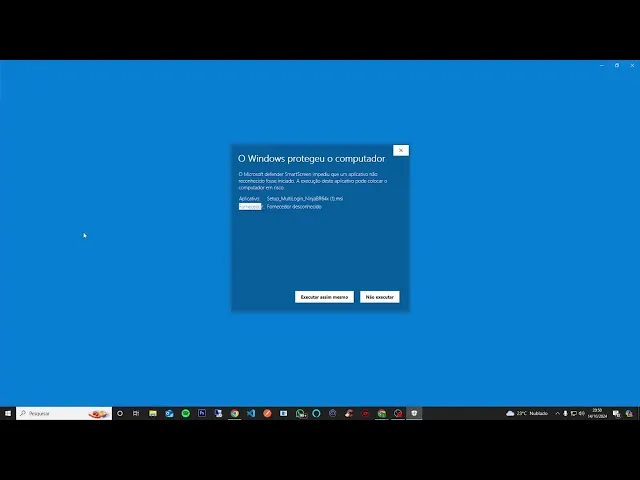Click the microphone tray icon
The width and height of the screenshot is (640, 480).
click(x=565, y=413)
